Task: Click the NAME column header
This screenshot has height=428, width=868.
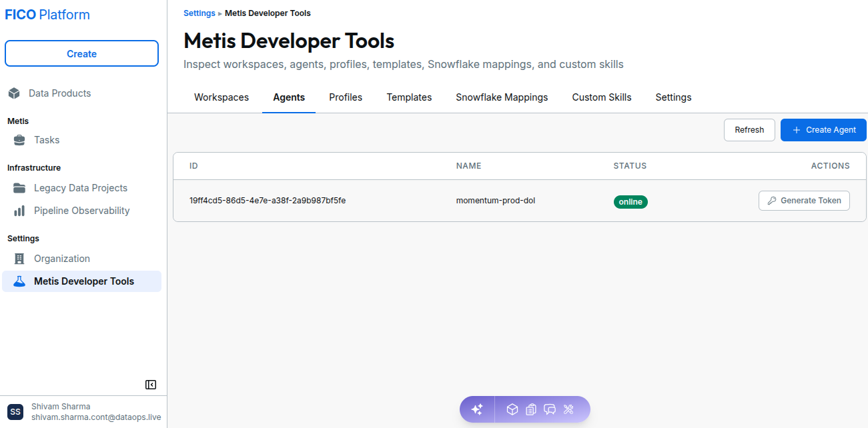Action: click(x=468, y=166)
